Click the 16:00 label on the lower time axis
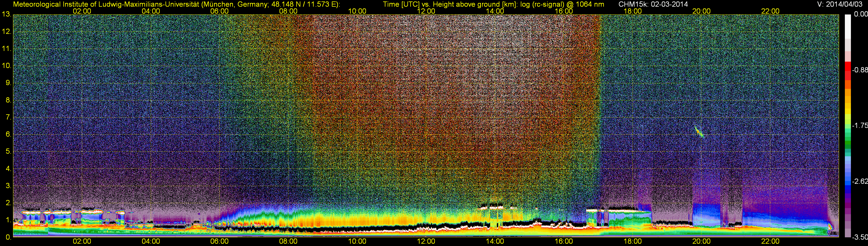Image resolution: width=868 pixels, height=246 pixels. click(x=564, y=241)
